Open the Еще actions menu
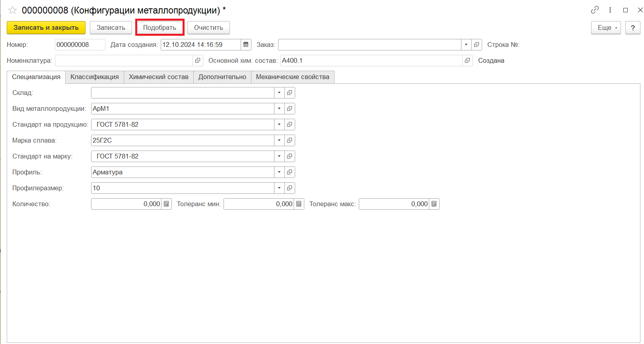 tap(606, 27)
